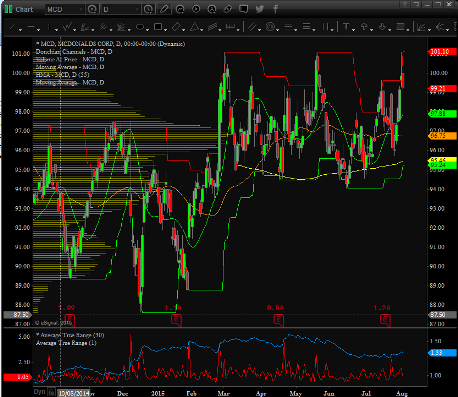
Task: Select the vertical line tool
Action: point(49,27)
